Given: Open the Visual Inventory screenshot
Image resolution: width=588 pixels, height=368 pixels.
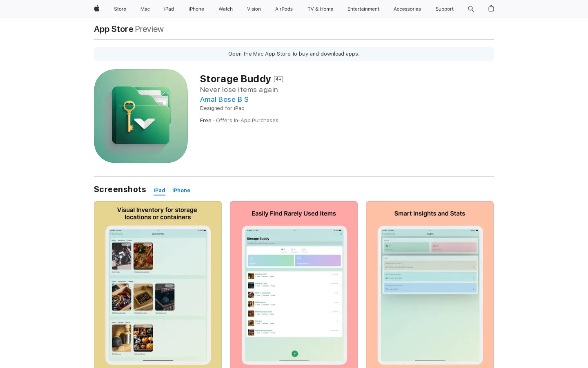Looking at the screenshot, I should [x=158, y=285].
